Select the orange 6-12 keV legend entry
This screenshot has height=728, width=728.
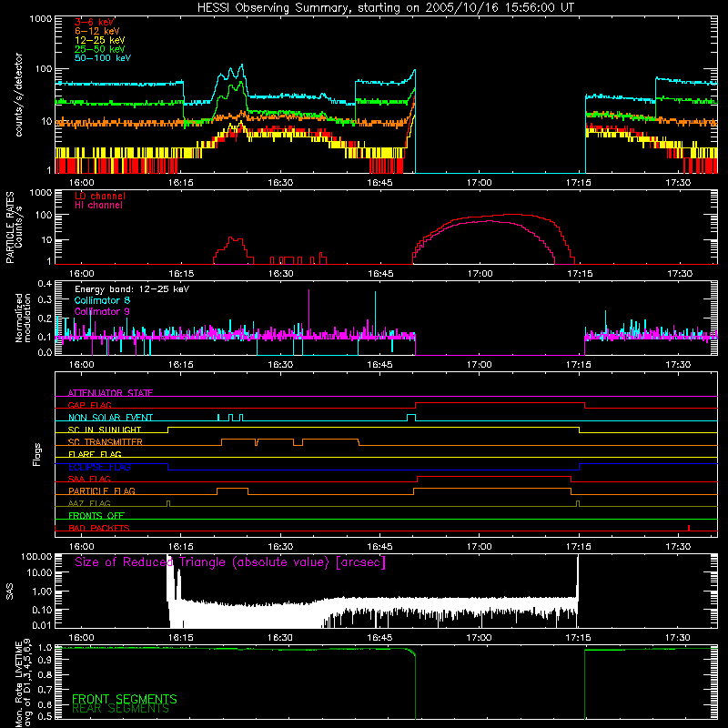coord(97,31)
